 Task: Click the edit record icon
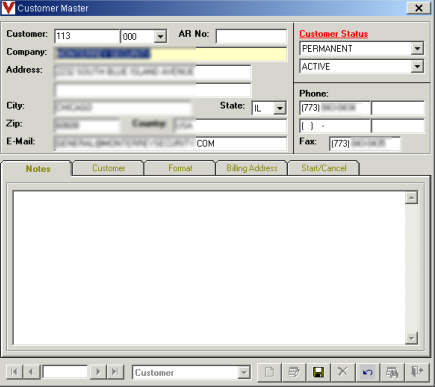pyautogui.click(x=294, y=372)
